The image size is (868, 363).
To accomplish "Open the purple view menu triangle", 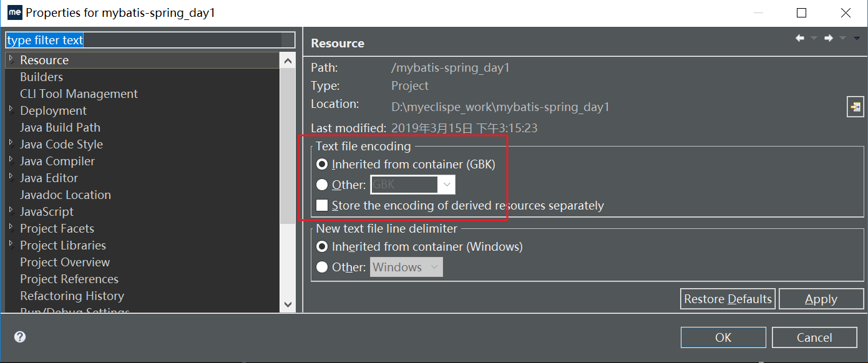I will (856, 38).
